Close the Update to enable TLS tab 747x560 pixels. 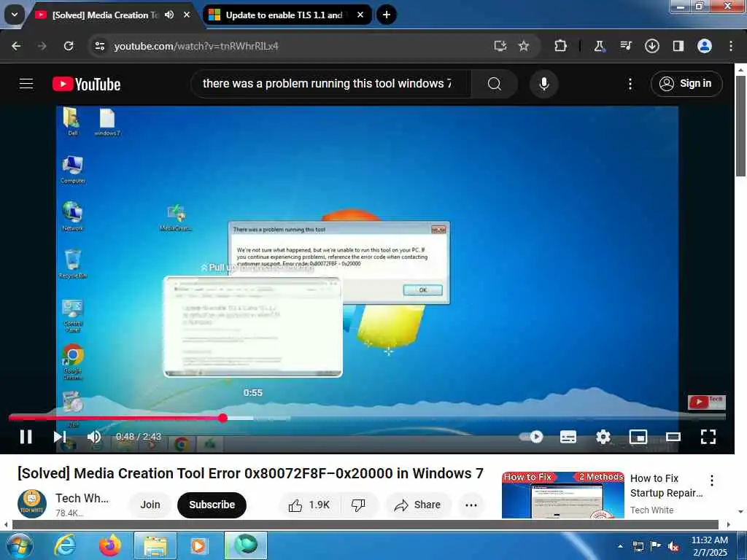tap(360, 15)
